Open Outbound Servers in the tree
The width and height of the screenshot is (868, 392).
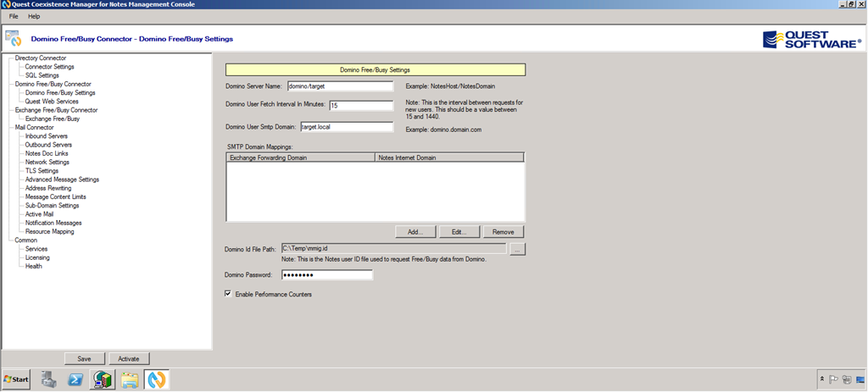click(48, 145)
